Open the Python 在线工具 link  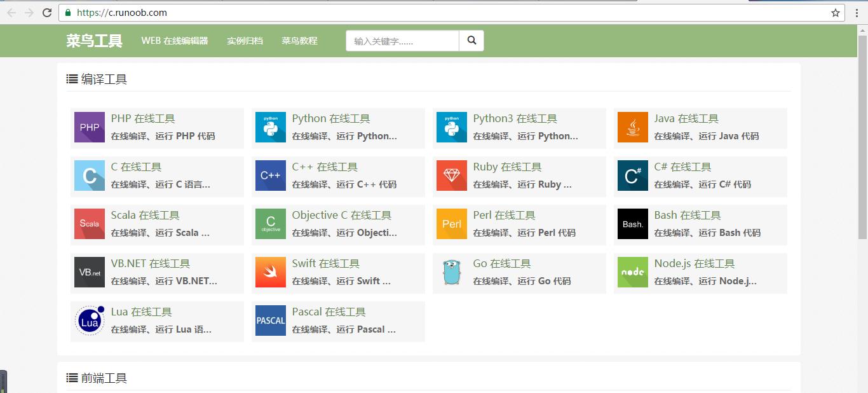point(331,118)
